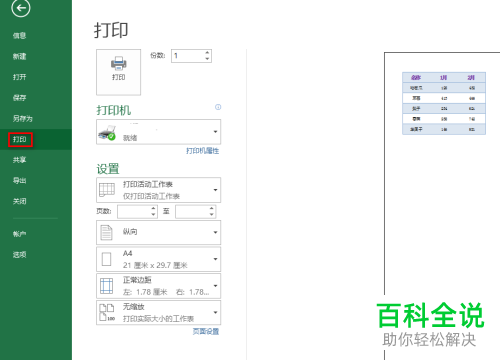Viewport: 500px width, 360px height.
Task: Click the portrait page icon
Action: [106, 232]
